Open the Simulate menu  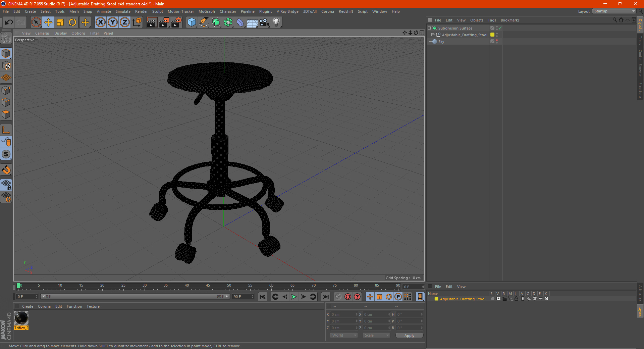(123, 11)
